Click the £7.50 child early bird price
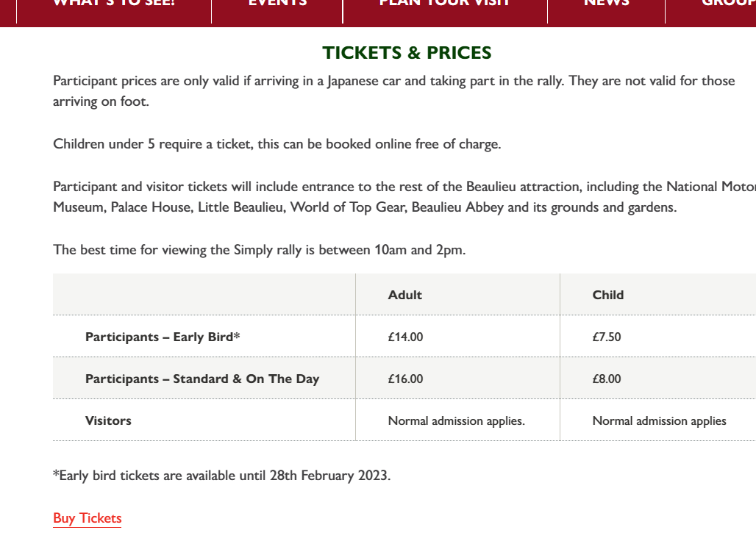 point(607,337)
